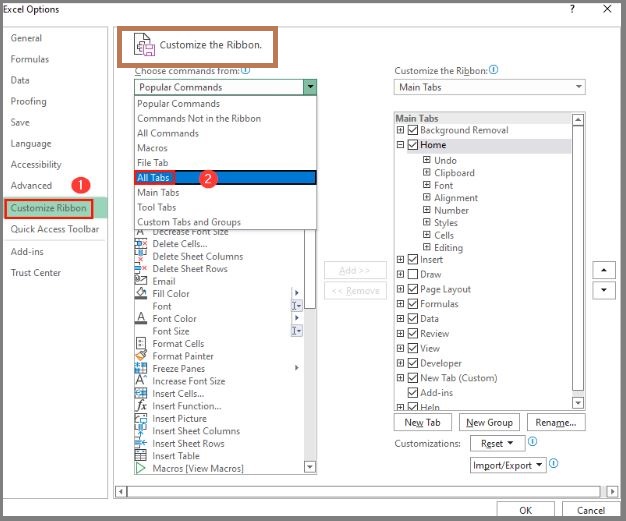
Task: Expand the Review tab node
Action: pyautogui.click(x=400, y=333)
